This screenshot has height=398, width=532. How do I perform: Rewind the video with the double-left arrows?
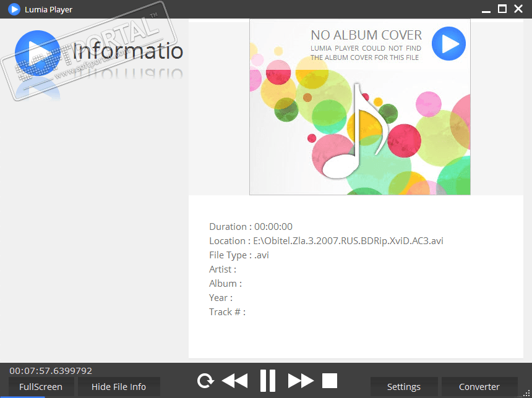[235, 381]
